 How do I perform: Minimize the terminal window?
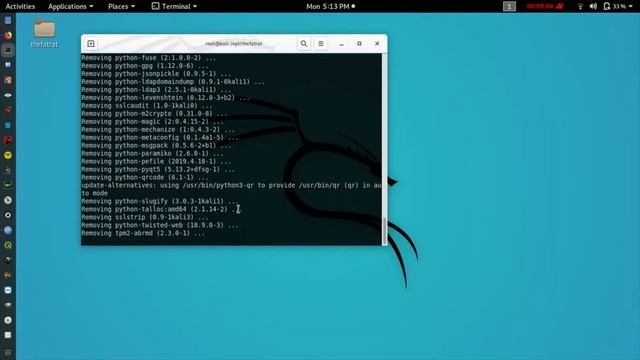coord(342,44)
